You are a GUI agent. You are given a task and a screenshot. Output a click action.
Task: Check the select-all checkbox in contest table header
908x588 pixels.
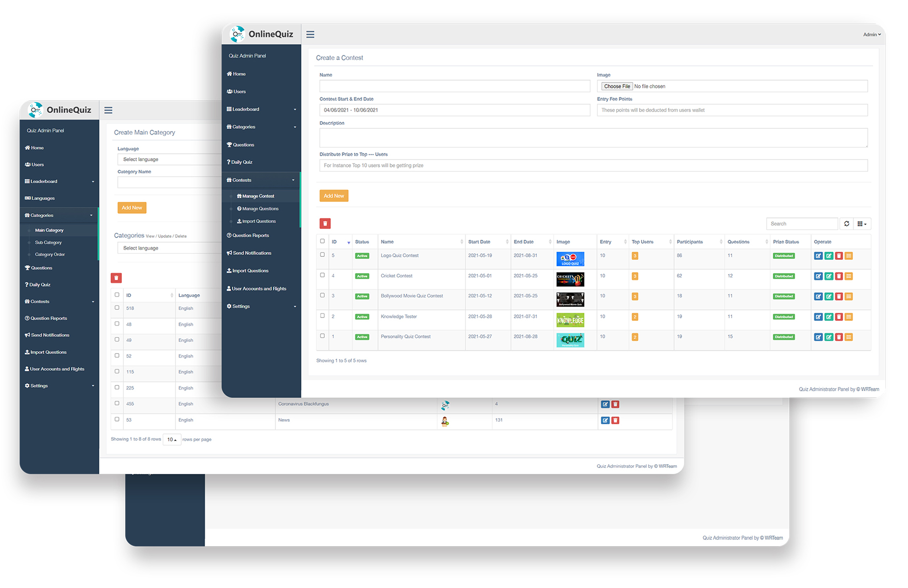click(x=322, y=241)
